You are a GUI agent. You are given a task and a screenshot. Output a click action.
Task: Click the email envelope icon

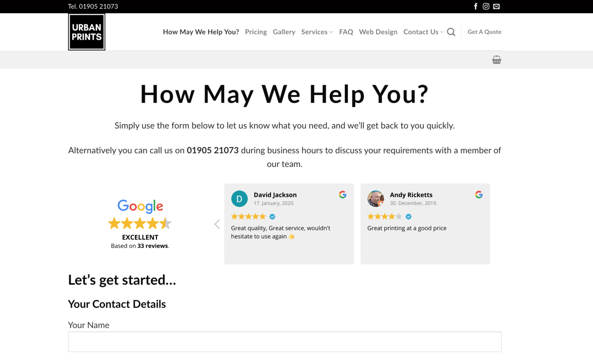tap(496, 6)
